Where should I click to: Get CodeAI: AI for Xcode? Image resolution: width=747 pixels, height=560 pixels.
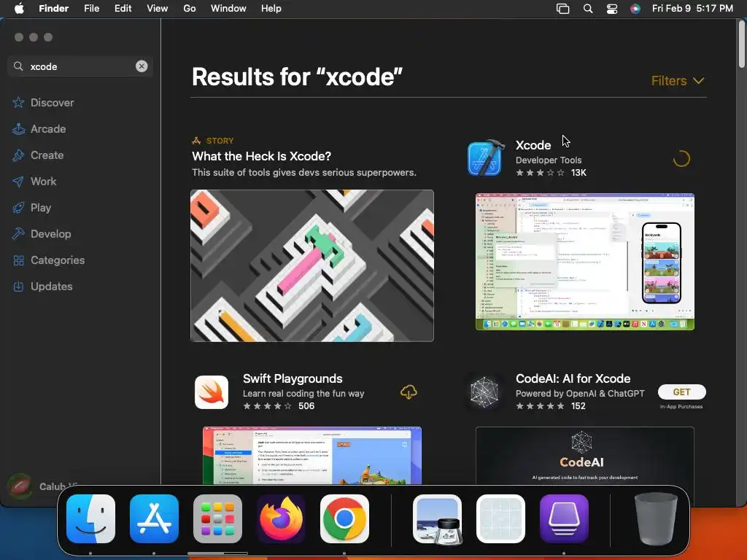(682, 392)
